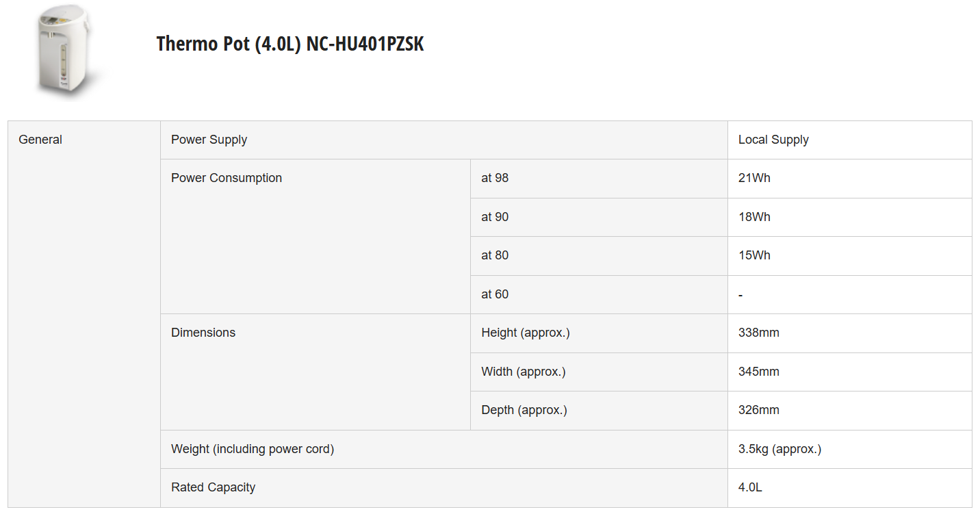Click the 15Wh consumption value

pyautogui.click(x=754, y=255)
